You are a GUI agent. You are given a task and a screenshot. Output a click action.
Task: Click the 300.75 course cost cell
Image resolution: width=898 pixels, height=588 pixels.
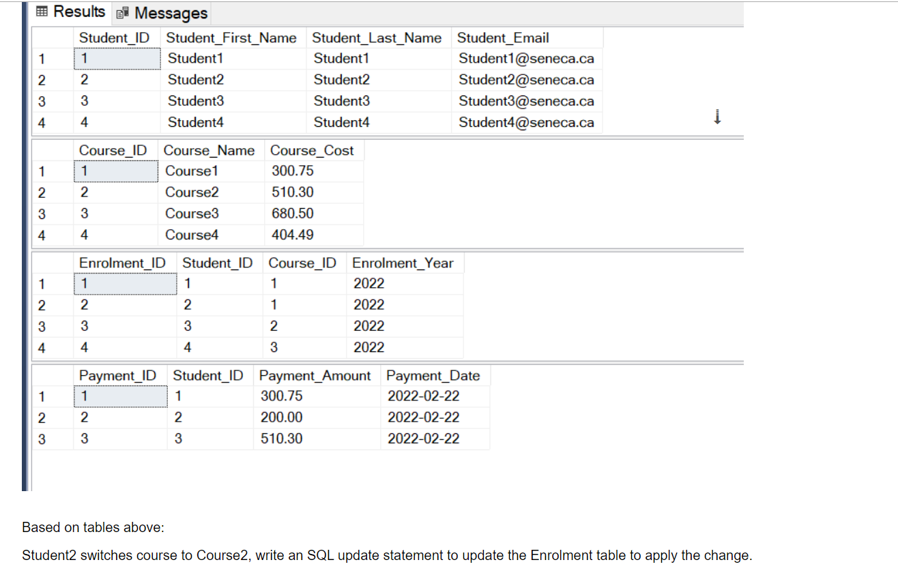pyautogui.click(x=314, y=171)
